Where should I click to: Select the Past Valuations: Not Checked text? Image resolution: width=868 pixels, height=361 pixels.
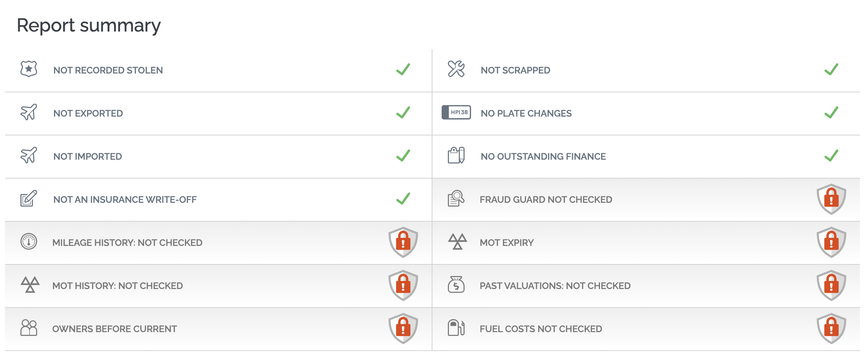coord(555,286)
